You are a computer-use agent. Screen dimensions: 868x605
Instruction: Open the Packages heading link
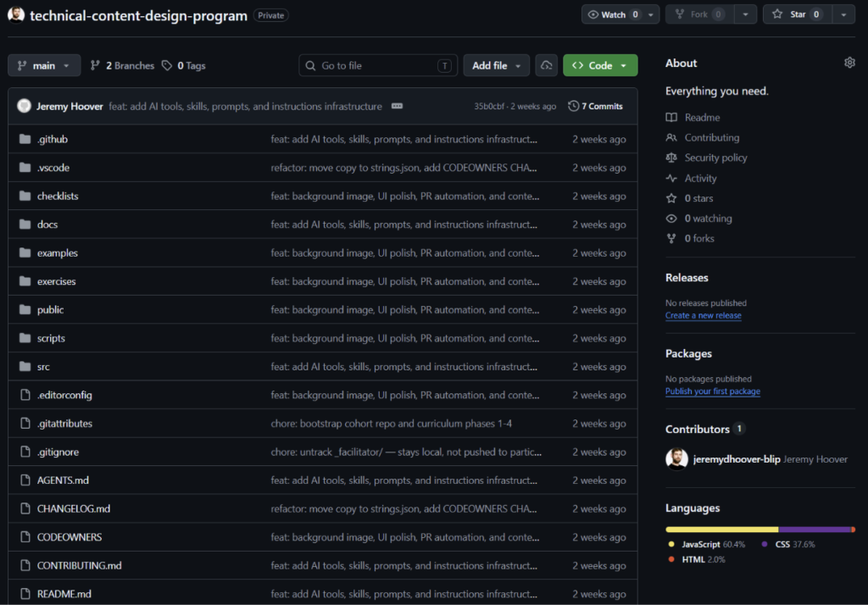[688, 353]
